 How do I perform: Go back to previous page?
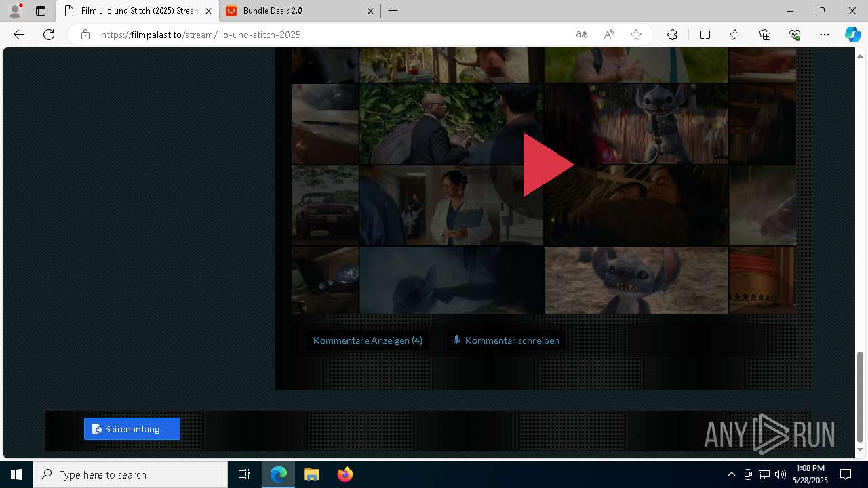pos(19,35)
